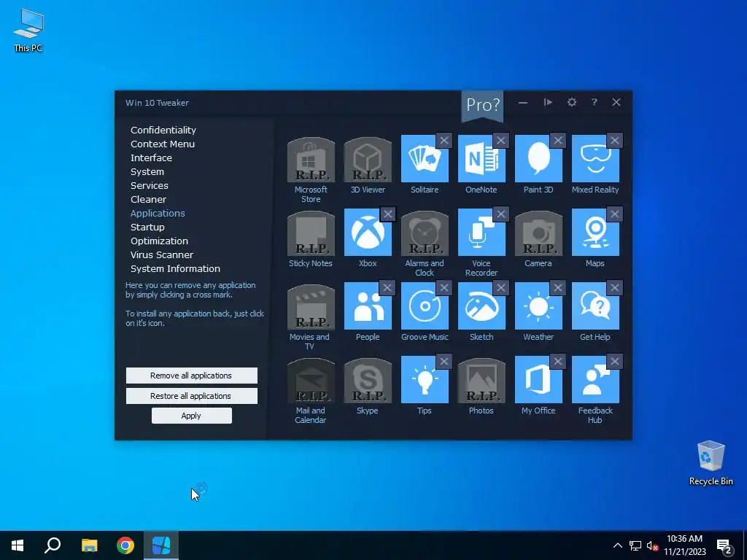Image resolution: width=747 pixels, height=560 pixels.
Task: Restore the removed Skype app icon
Action: point(368,381)
